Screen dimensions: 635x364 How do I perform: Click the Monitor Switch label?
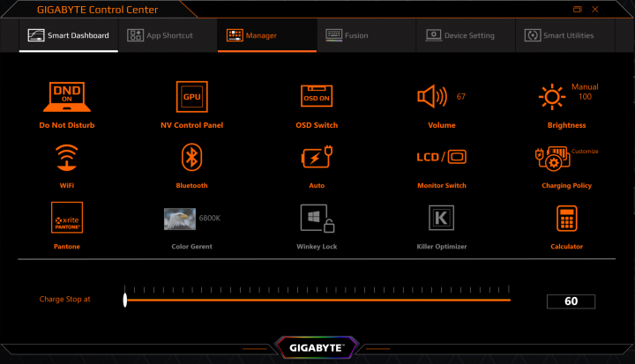[442, 185]
